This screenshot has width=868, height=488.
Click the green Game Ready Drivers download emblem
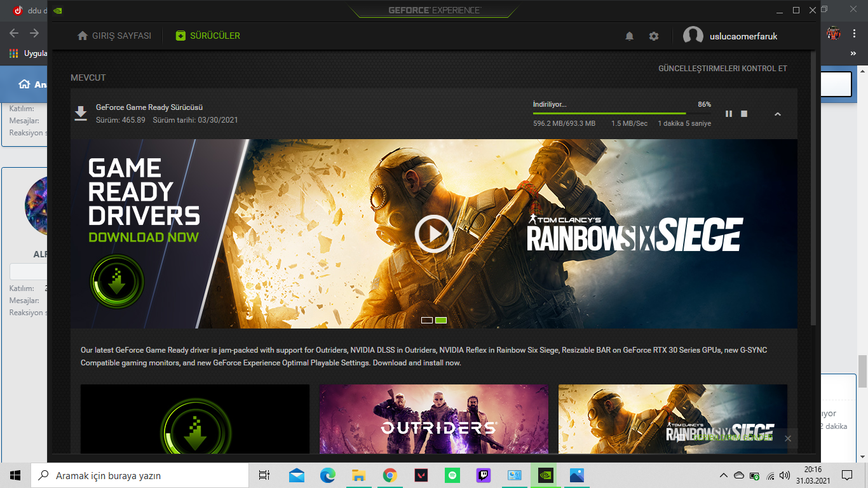(x=117, y=281)
